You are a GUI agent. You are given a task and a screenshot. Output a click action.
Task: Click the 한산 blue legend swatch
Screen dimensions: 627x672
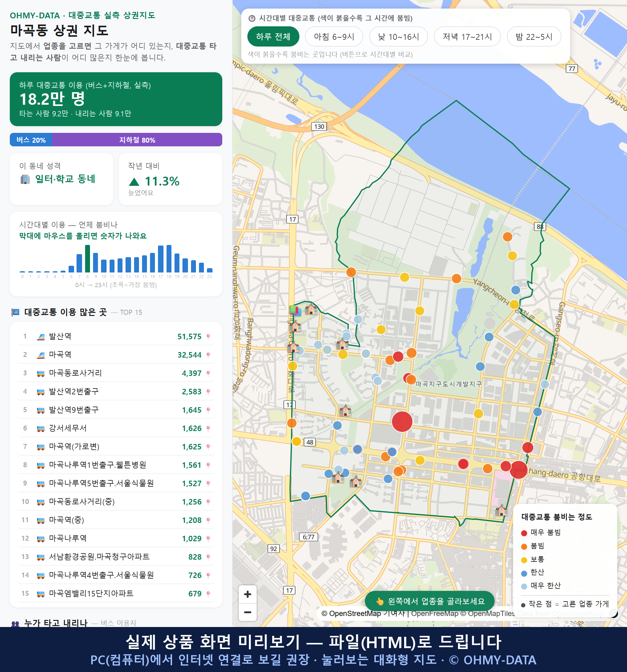point(524,573)
